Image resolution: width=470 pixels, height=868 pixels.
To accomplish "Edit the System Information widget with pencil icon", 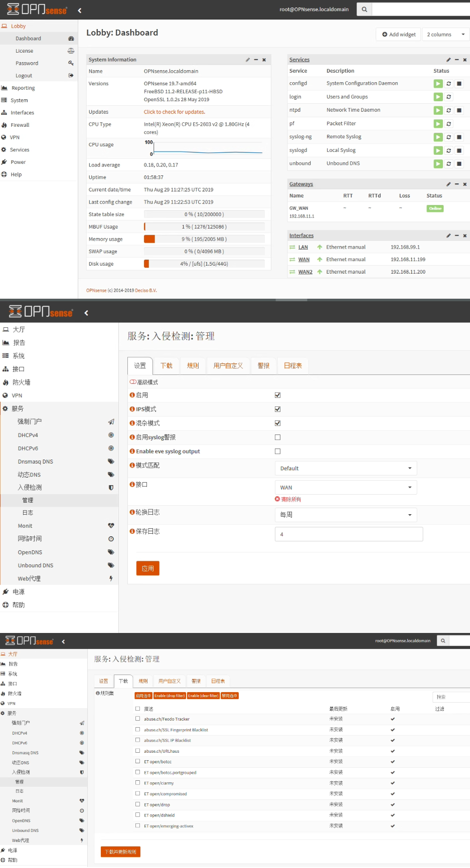I will point(247,60).
